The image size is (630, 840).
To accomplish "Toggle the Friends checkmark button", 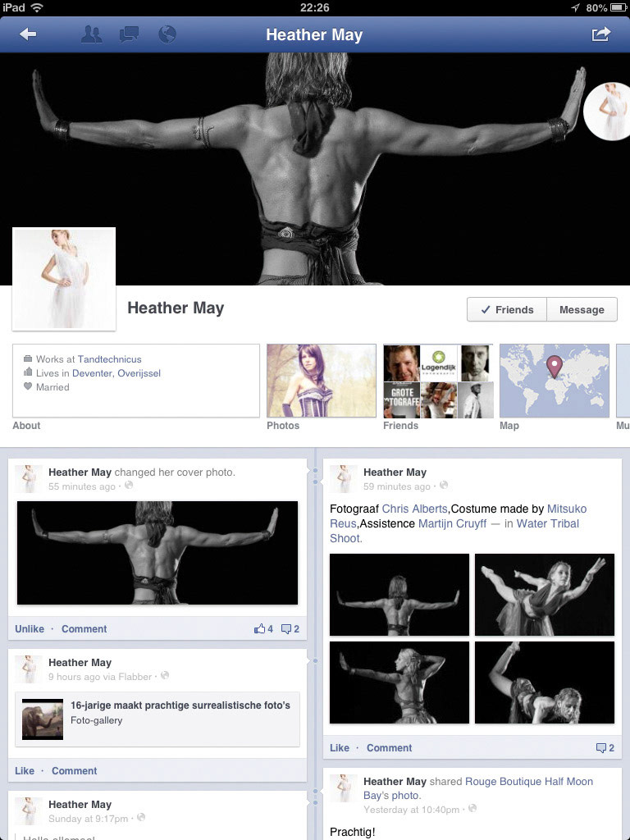I will [x=507, y=309].
